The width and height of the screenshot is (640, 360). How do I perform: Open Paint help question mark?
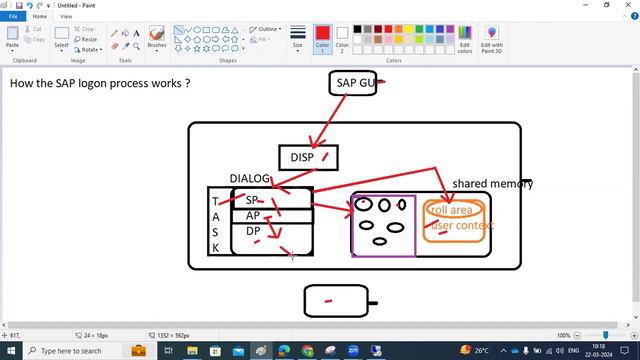[635, 16]
